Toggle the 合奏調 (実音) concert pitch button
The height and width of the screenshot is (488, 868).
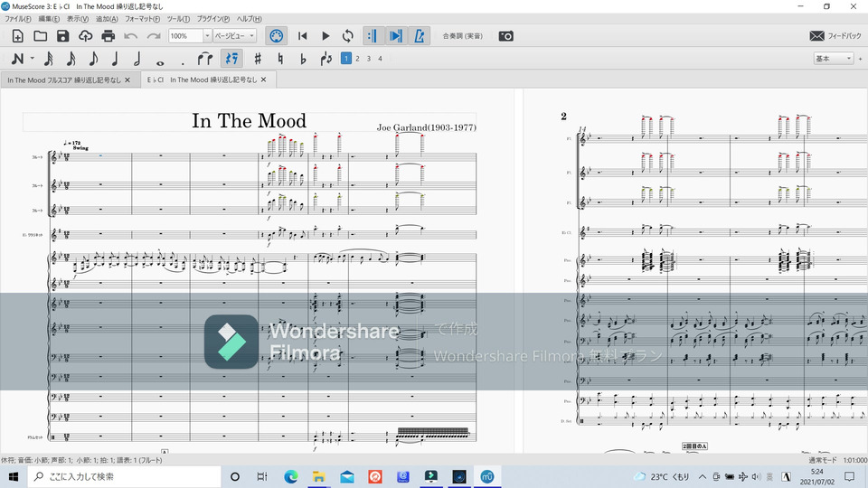[463, 36]
